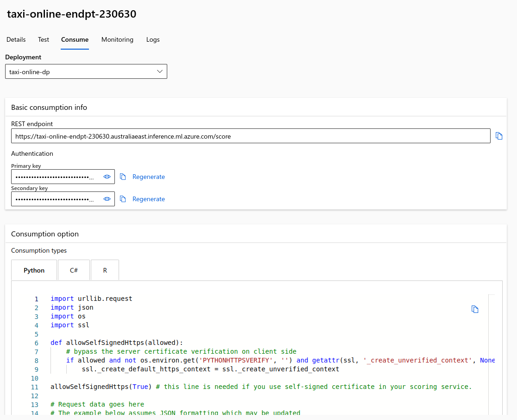This screenshot has height=420, width=517.
Task: Focus the primary key password field
Action: point(53,177)
